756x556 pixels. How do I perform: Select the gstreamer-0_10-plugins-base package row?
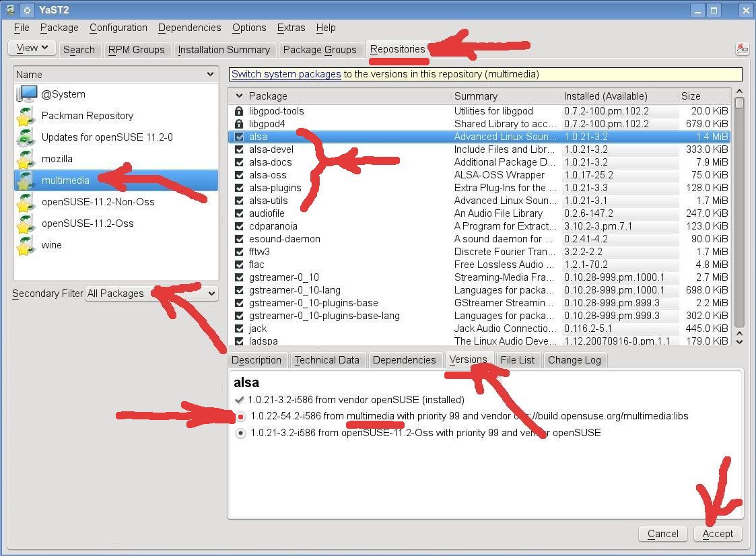tap(479, 303)
